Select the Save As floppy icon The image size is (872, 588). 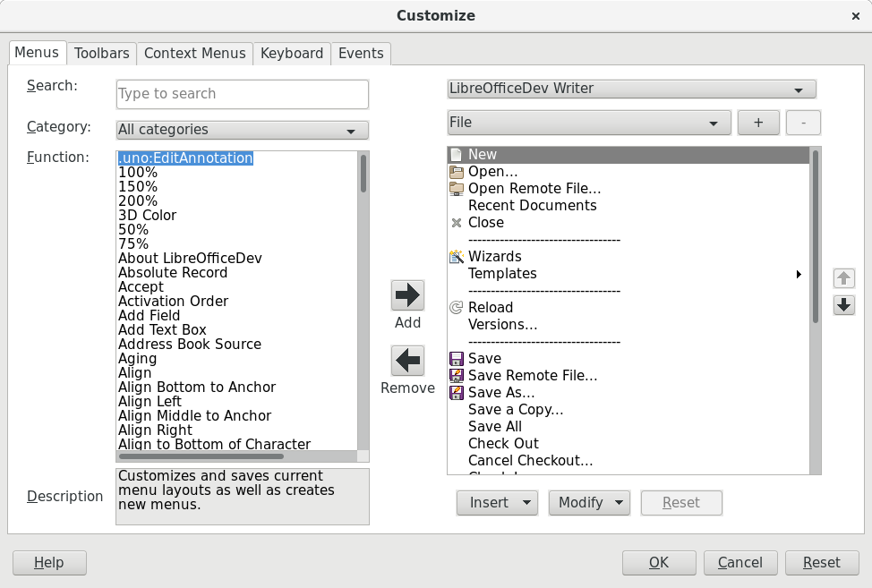(x=457, y=392)
